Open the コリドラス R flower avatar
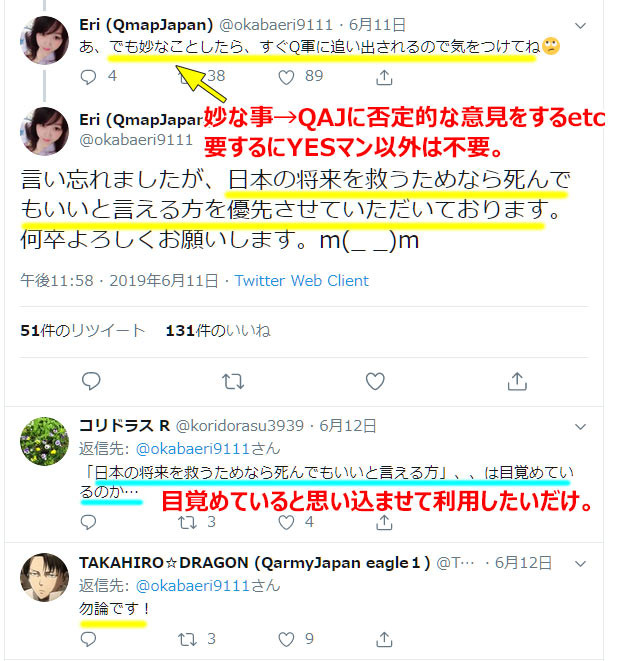The image size is (628, 661). coord(44,441)
